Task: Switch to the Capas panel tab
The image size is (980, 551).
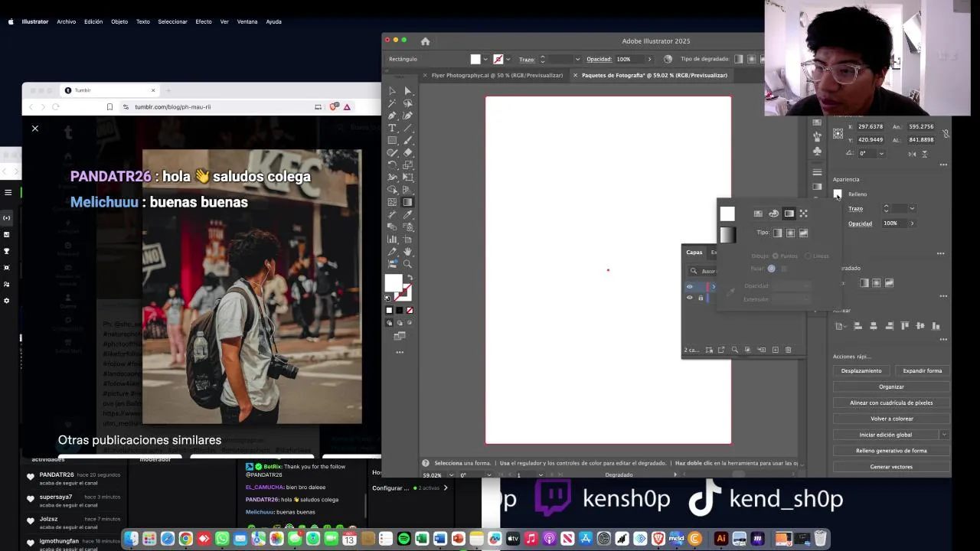Action: pos(694,252)
